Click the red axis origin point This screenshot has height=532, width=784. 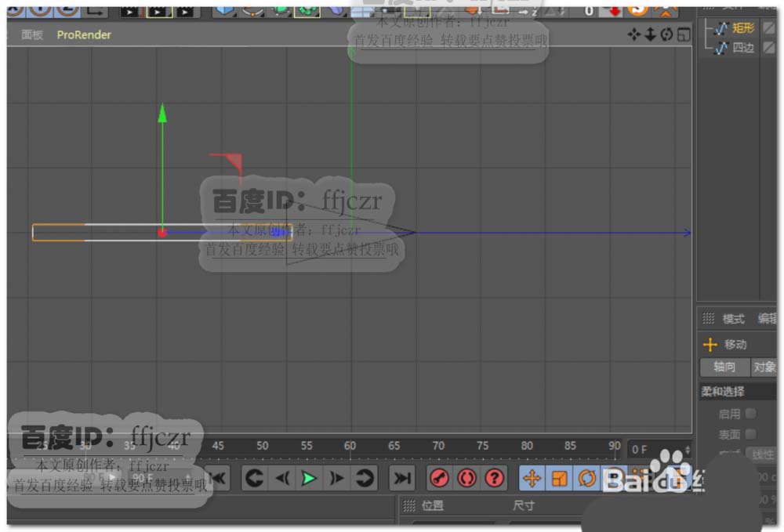click(162, 232)
